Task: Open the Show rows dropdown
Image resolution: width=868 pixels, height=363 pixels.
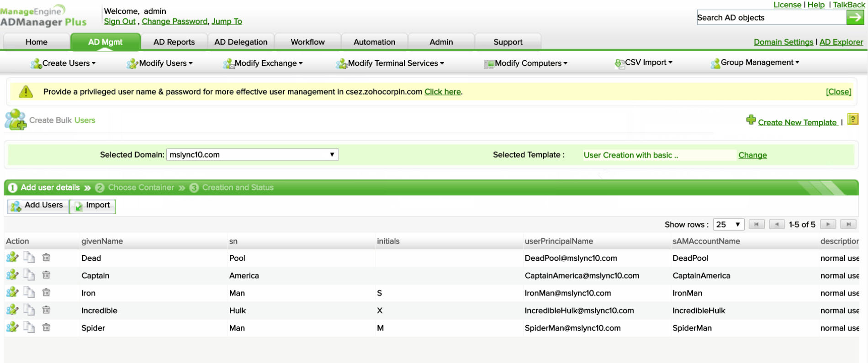Action: pos(729,224)
